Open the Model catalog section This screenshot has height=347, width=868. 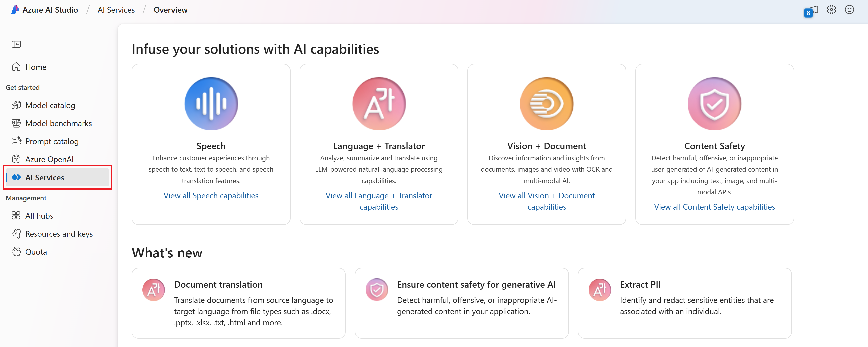50,105
